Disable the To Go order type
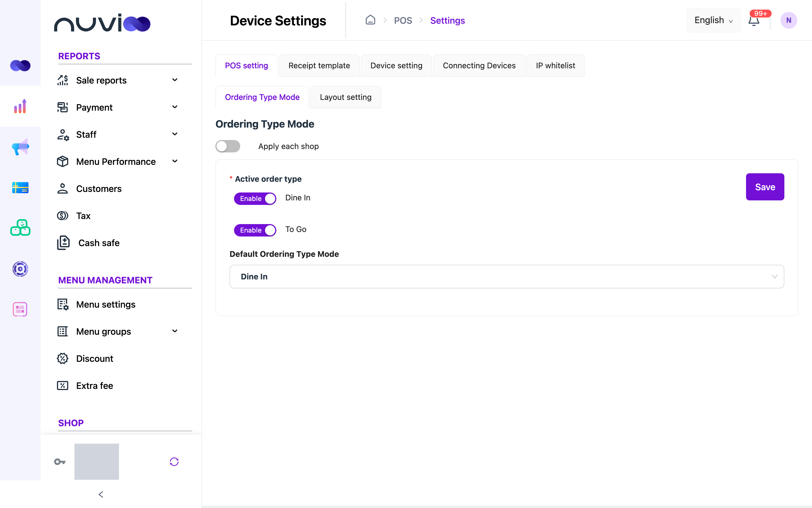 pos(255,230)
